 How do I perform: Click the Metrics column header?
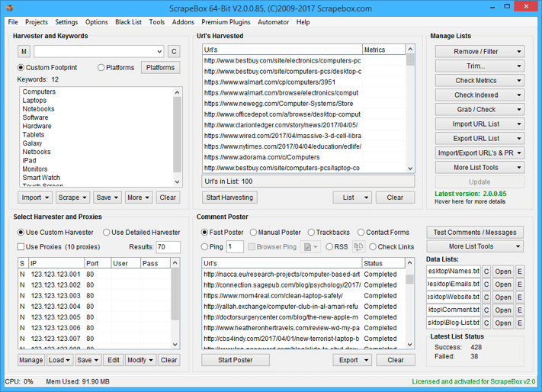click(383, 50)
